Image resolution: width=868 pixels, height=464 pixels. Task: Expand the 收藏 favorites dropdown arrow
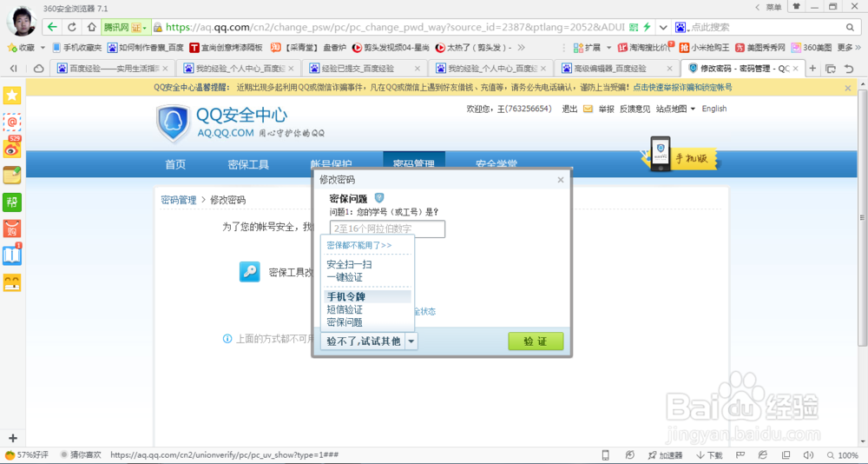tap(43, 48)
